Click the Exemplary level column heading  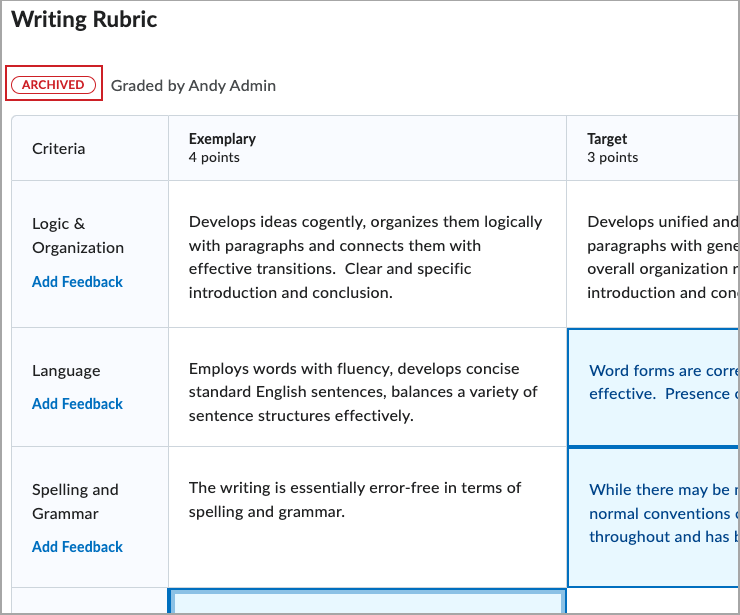coord(222,139)
